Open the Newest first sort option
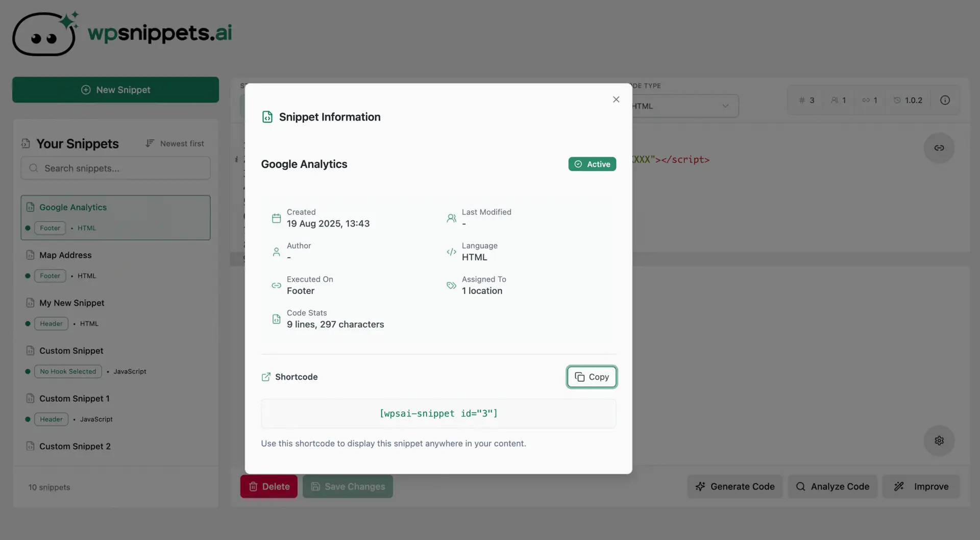The image size is (980, 540). (x=175, y=143)
